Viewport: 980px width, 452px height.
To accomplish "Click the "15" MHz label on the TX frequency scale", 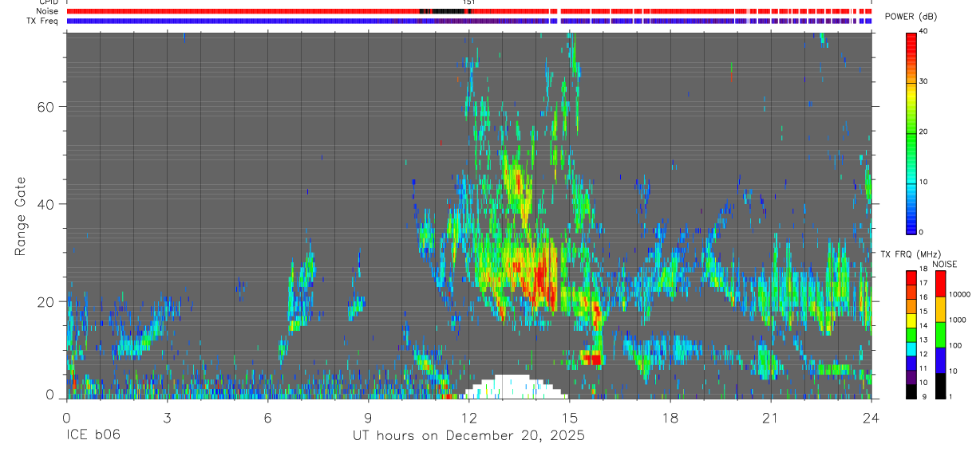I will click(924, 312).
